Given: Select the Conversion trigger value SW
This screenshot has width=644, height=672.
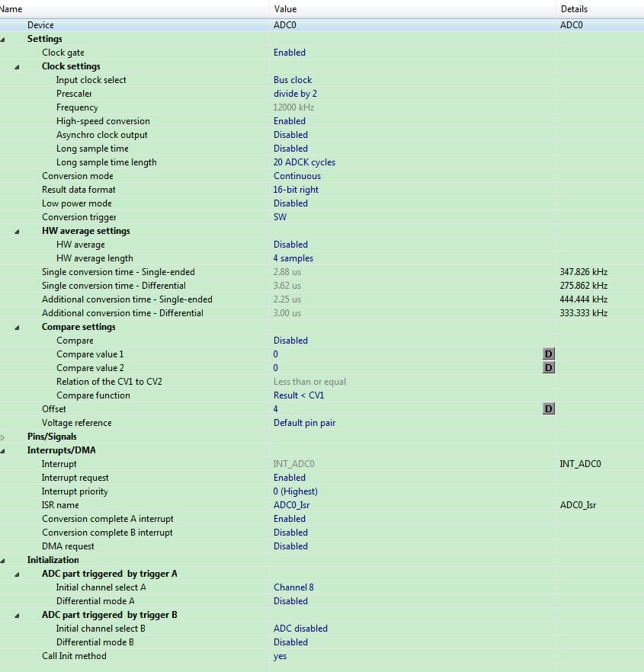Looking at the screenshot, I should pyautogui.click(x=280, y=217).
